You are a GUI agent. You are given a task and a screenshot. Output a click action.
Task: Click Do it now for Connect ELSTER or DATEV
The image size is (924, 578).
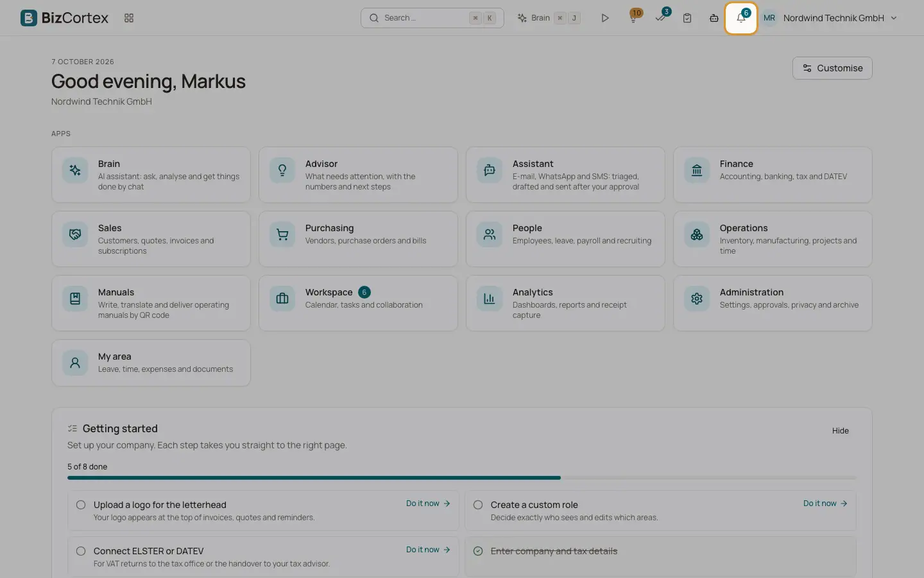click(428, 550)
